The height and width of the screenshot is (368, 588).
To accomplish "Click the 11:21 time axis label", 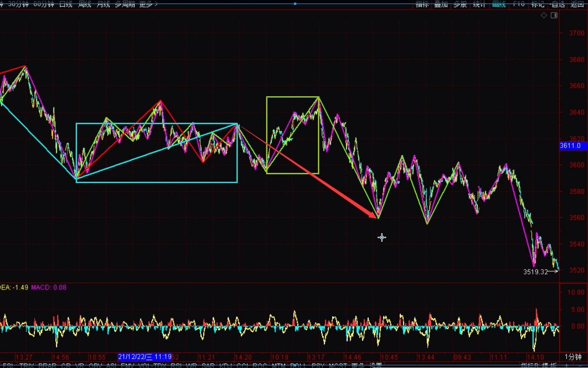I will coord(206,357).
